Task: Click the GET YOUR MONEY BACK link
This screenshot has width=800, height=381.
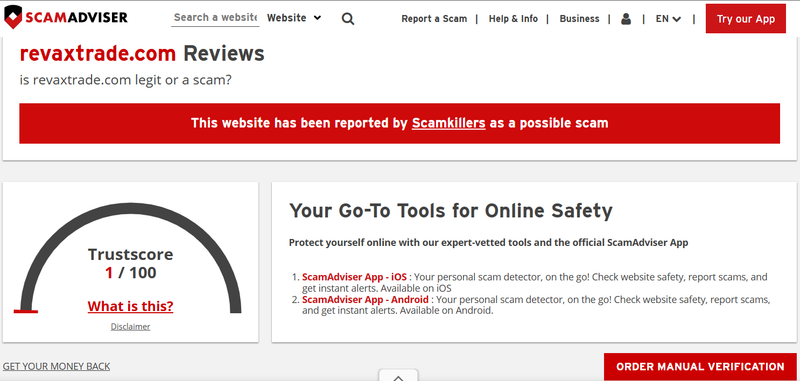Action: pyautogui.click(x=56, y=366)
